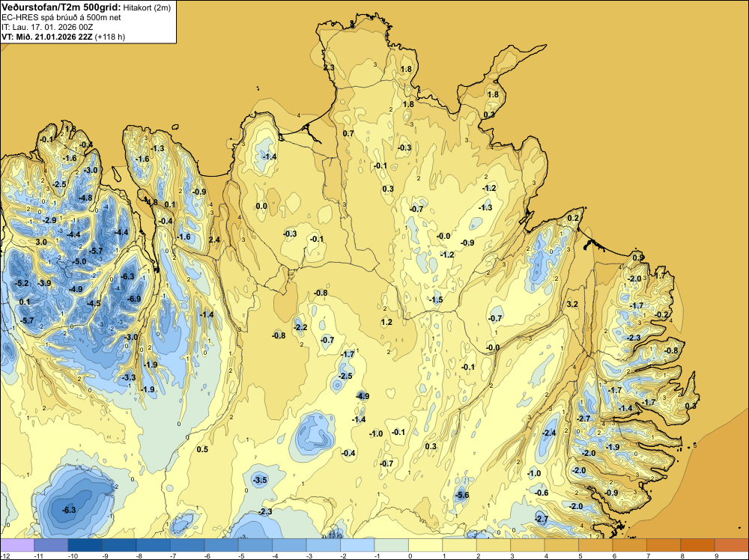
Task: Click the legend number label -11
Action: tap(38, 556)
